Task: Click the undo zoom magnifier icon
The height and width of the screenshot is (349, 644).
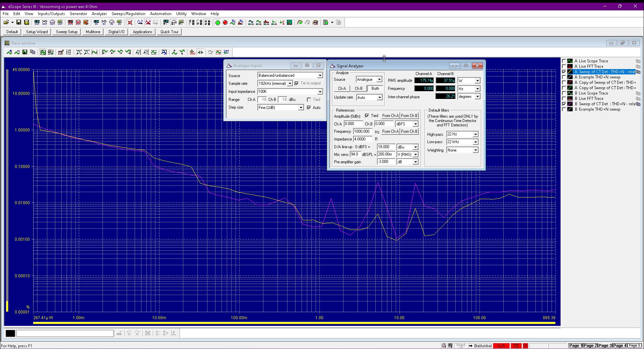Action: (164, 52)
